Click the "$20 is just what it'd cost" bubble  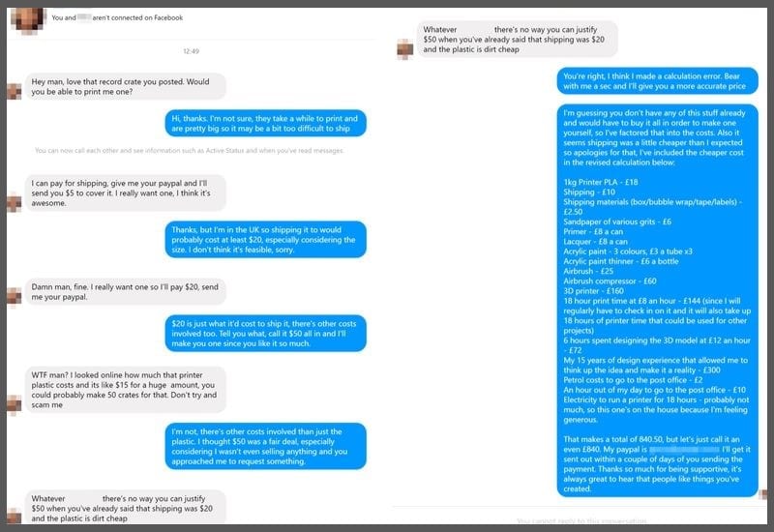[x=266, y=333]
